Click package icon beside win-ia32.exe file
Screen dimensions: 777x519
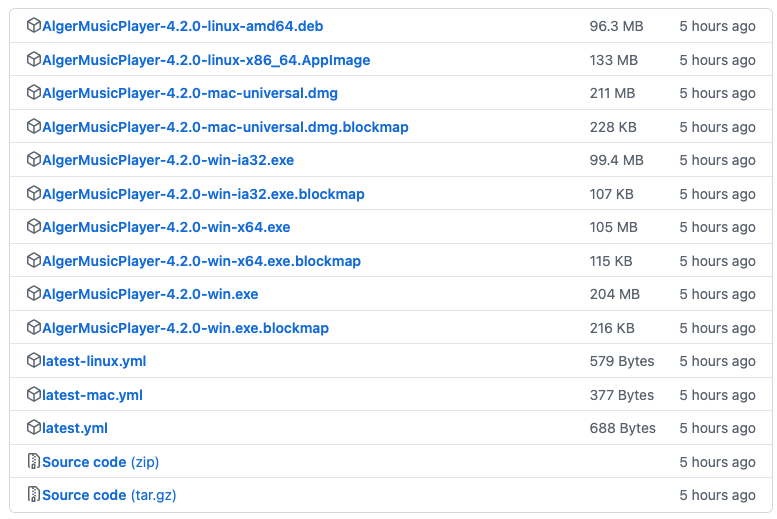(x=33, y=160)
